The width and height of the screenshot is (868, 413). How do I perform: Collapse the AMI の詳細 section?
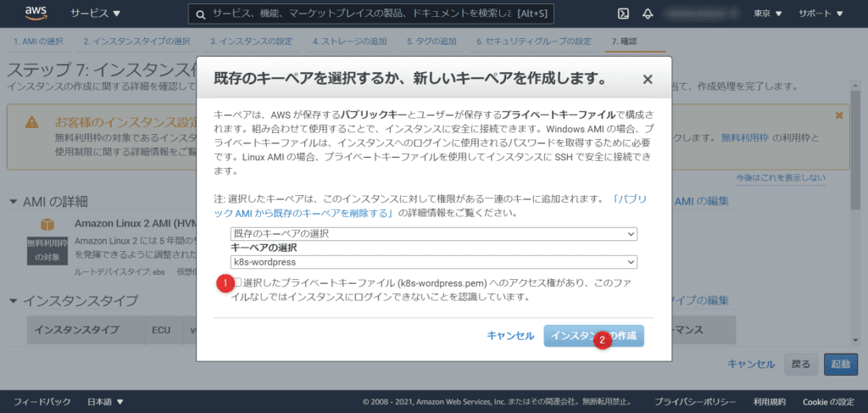point(13,202)
